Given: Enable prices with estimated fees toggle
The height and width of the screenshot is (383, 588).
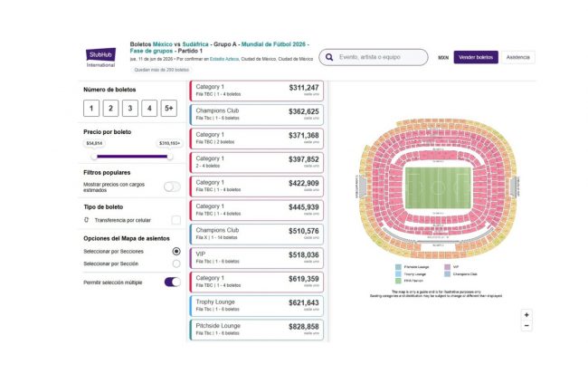Looking at the screenshot, I should tap(172, 187).
